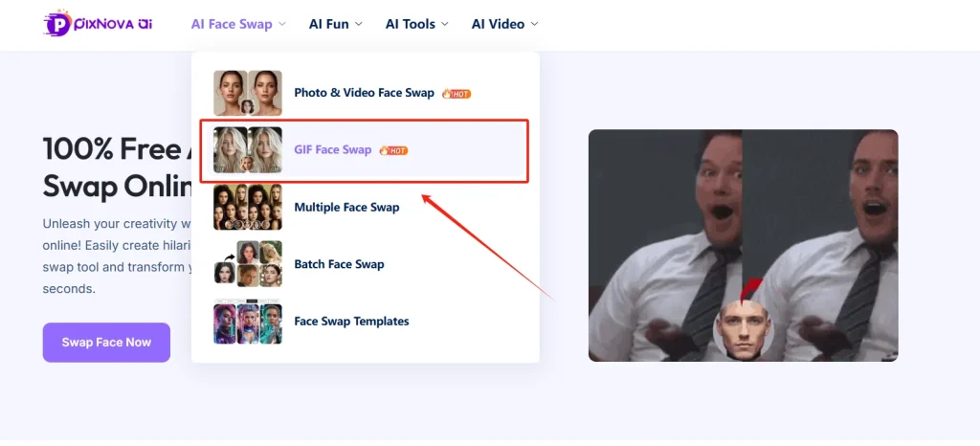This screenshot has width=980, height=446.
Task: Click the Photo & Video Face Swap thumbnail
Action: [247, 93]
